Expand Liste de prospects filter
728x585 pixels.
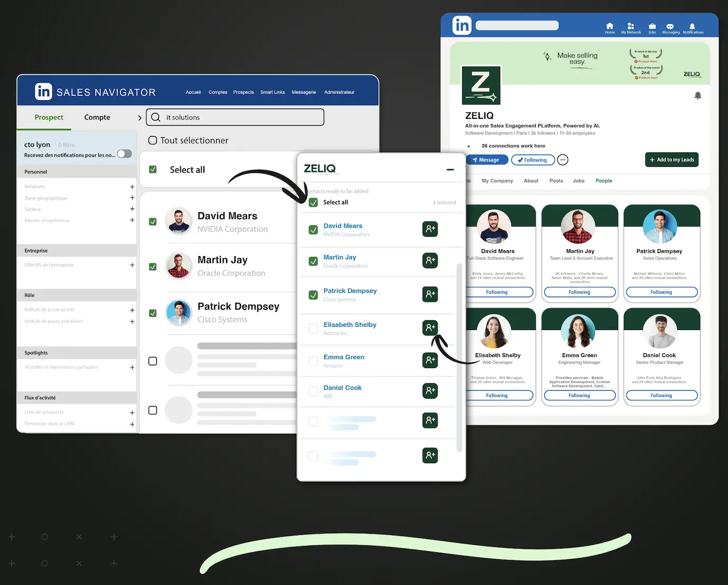coord(132,413)
